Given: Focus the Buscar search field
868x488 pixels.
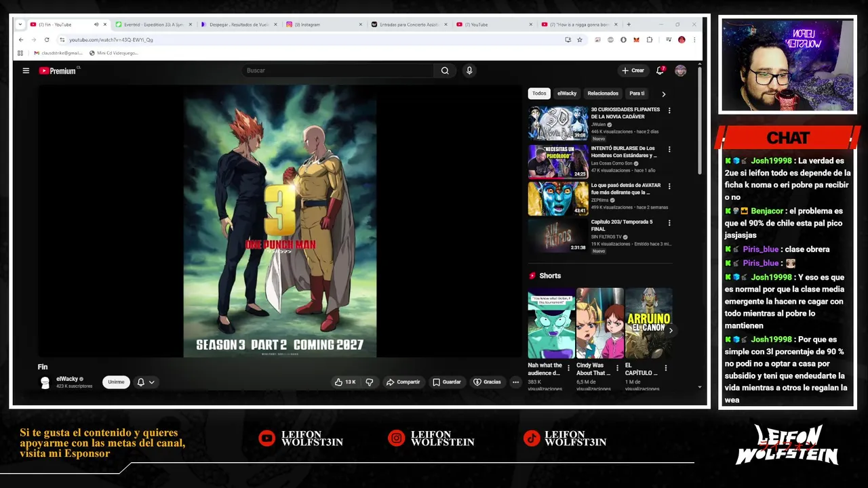Looking at the screenshot, I should (x=338, y=70).
